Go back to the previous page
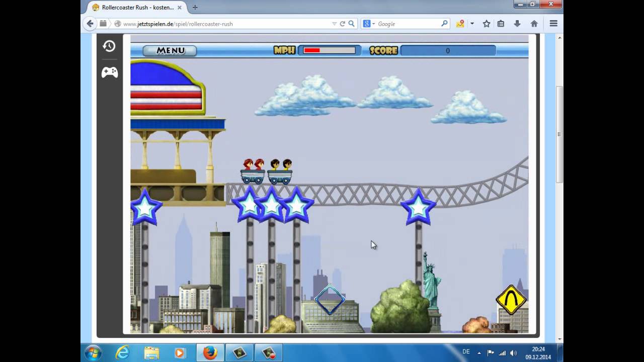644x362 pixels. pyautogui.click(x=90, y=24)
